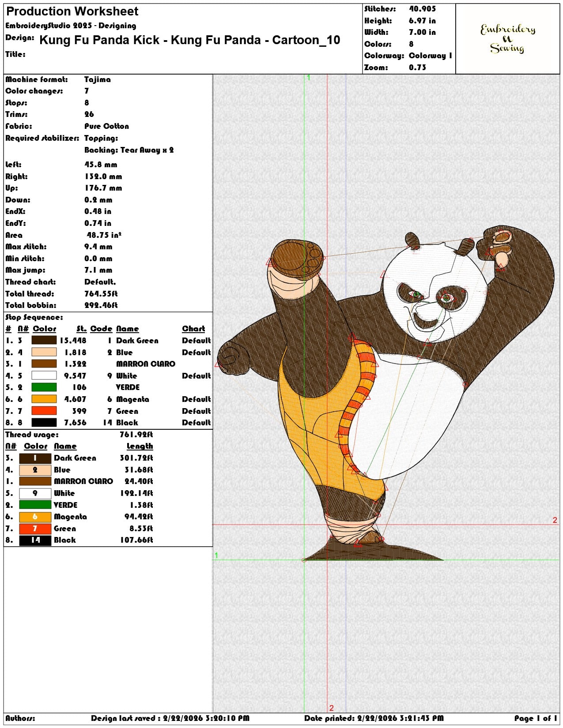Click the Kung Fu Panda design preview
The image size is (563, 728).
385,393
